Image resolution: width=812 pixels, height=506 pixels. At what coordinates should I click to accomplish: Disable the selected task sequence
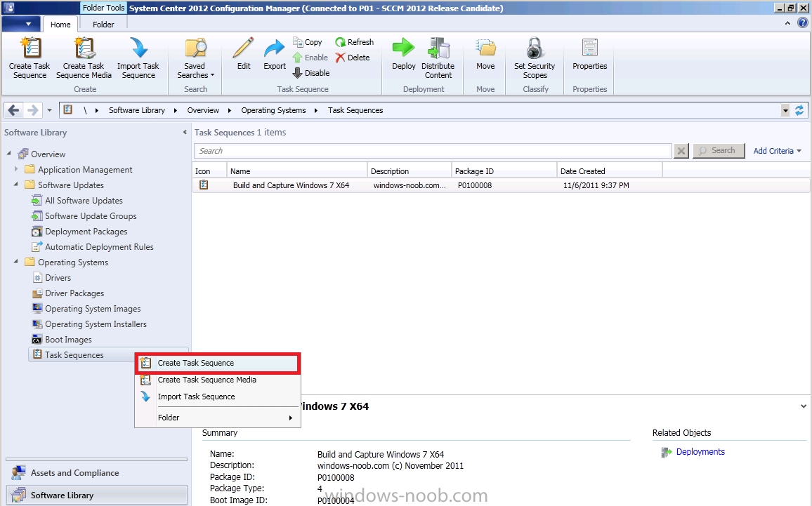pos(311,73)
